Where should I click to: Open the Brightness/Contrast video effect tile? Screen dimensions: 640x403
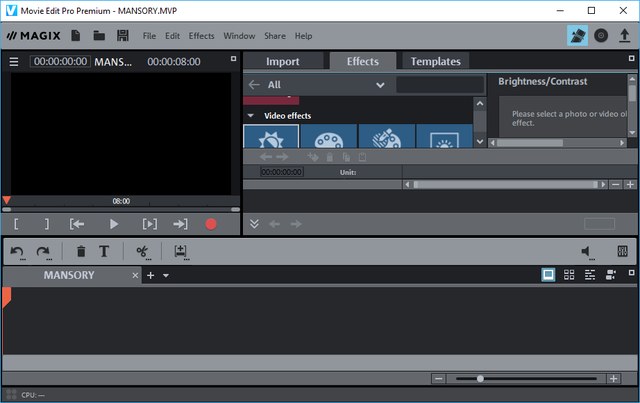(272, 138)
